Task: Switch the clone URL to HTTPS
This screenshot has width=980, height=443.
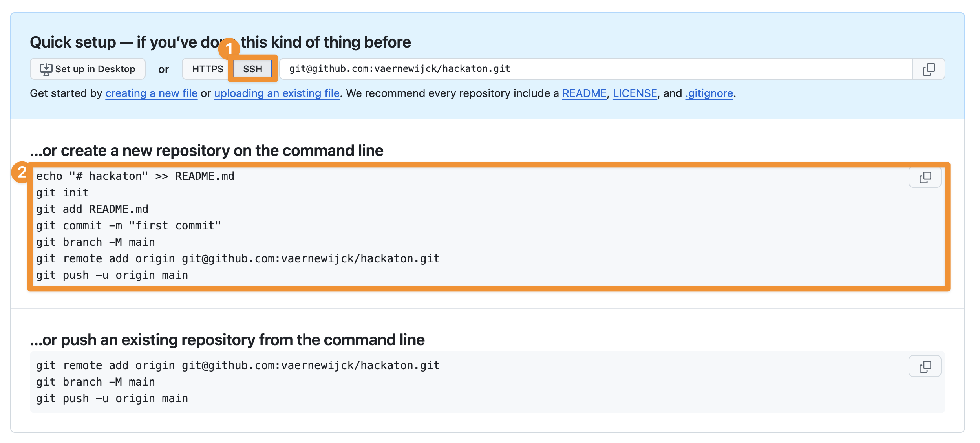Action: click(207, 69)
